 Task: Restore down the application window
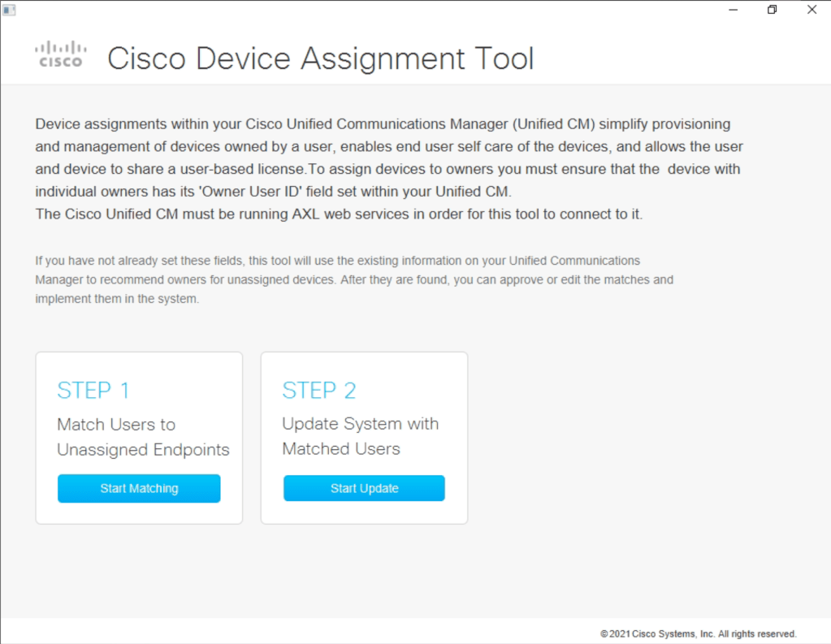coord(772,10)
